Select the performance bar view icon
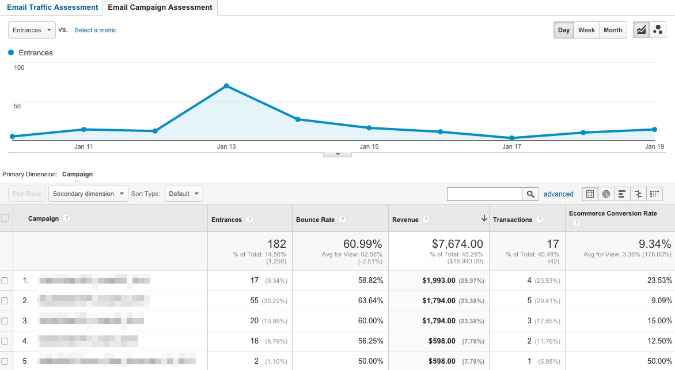The image size is (675, 370). click(622, 194)
